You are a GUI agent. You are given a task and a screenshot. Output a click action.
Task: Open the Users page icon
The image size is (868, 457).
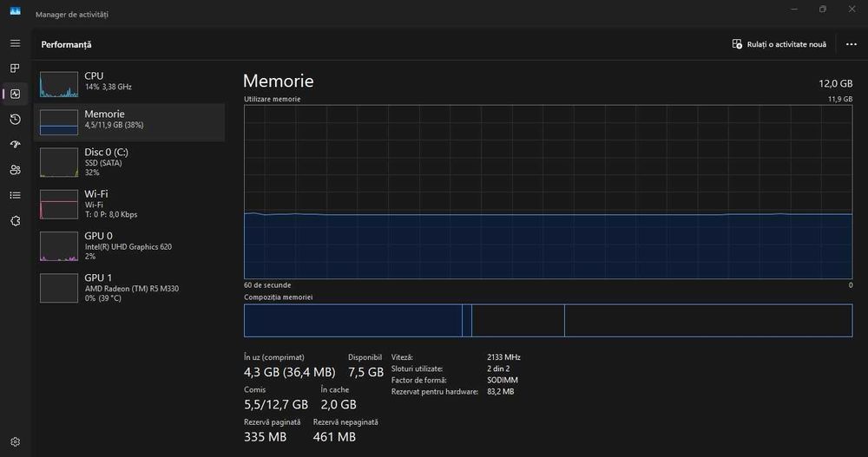point(15,170)
